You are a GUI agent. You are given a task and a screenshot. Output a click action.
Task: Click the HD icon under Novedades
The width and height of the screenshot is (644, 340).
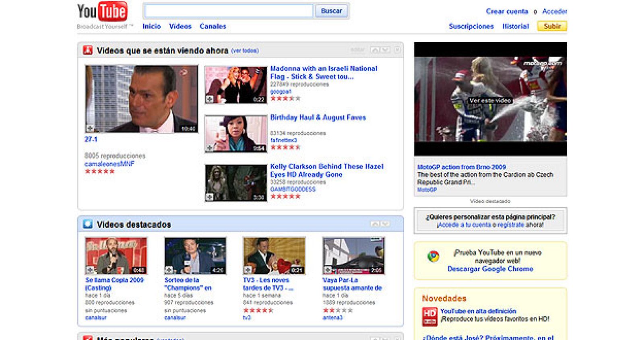pos(429,316)
